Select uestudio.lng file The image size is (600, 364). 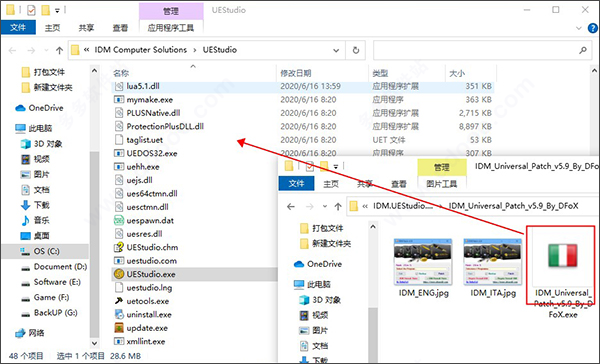coord(149,288)
